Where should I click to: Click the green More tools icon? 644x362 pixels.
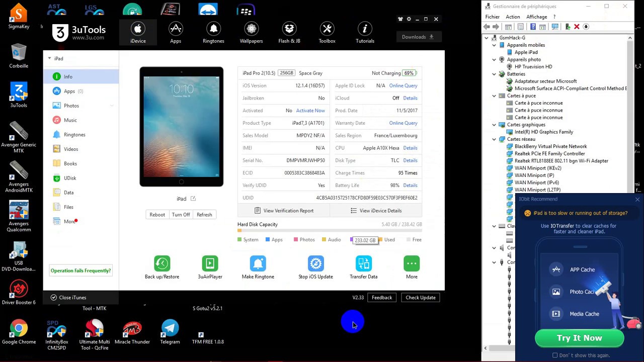click(412, 263)
